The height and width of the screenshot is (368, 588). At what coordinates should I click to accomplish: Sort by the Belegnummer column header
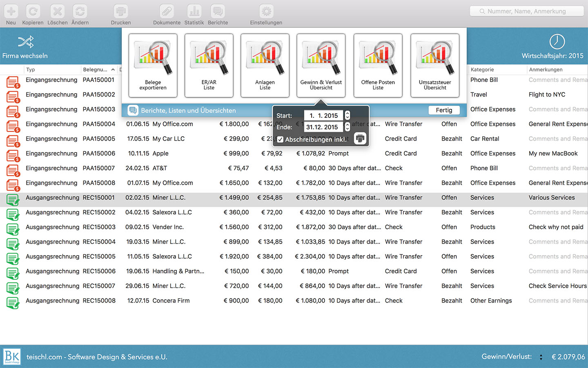[99, 70]
